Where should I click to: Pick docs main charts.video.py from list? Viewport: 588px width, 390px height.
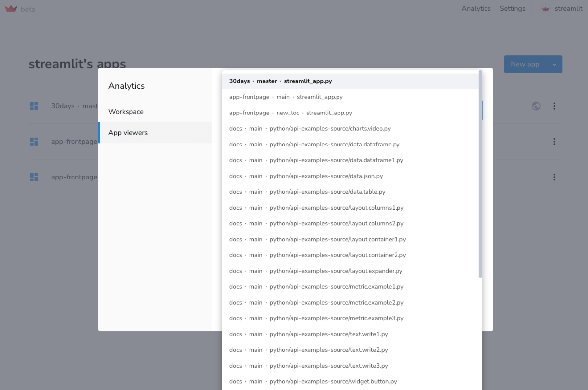[x=309, y=129]
